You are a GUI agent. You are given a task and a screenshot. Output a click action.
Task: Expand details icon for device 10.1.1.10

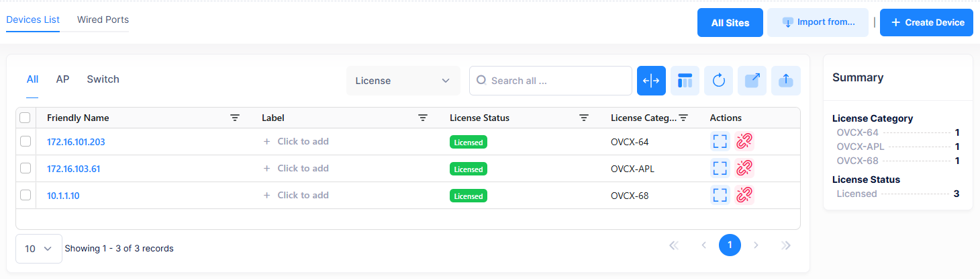click(720, 196)
